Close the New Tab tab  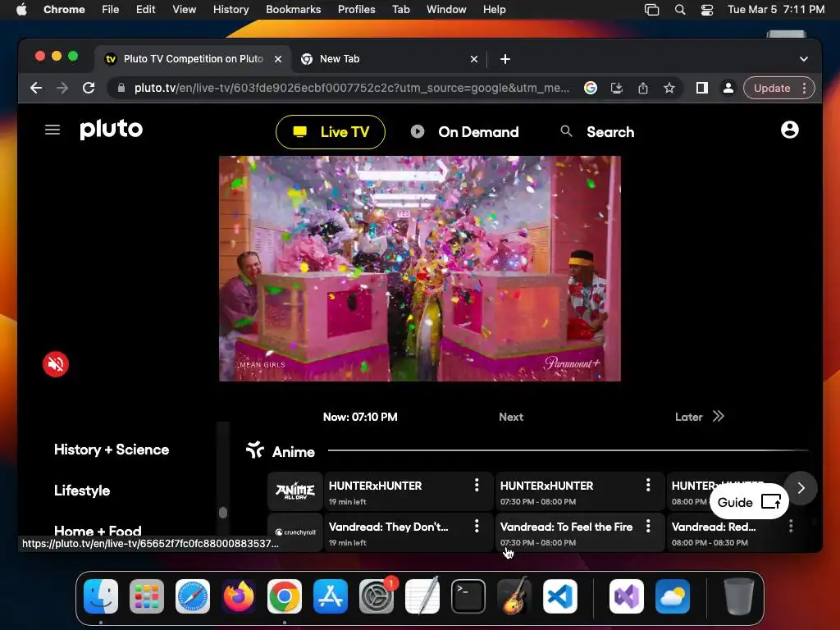tap(474, 59)
